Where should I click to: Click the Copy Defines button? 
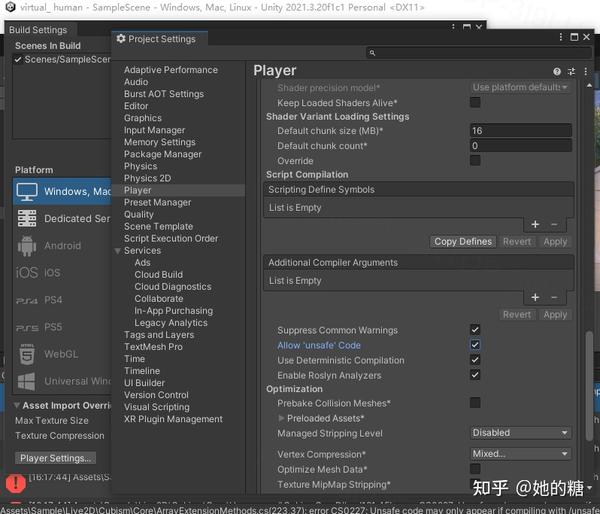coord(463,242)
